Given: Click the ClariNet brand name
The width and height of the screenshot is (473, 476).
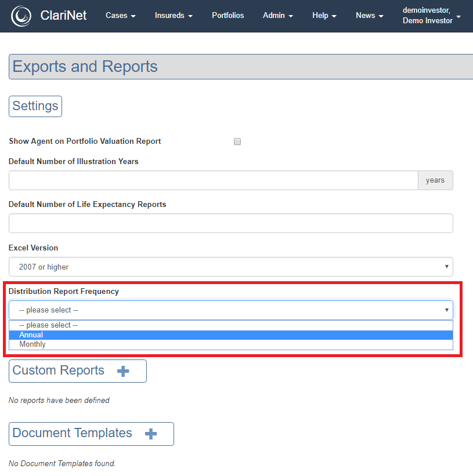Looking at the screenshot, I should tap(63, 16).
